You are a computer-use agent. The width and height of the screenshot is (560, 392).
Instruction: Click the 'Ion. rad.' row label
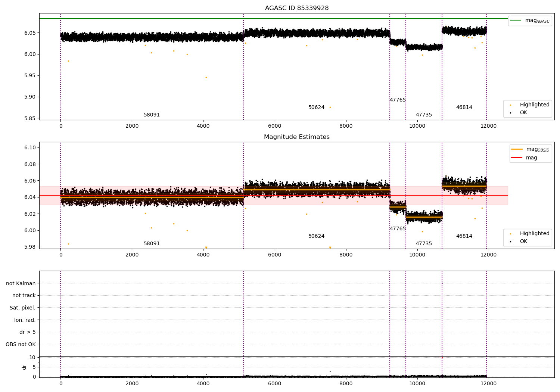click(25, 320)
